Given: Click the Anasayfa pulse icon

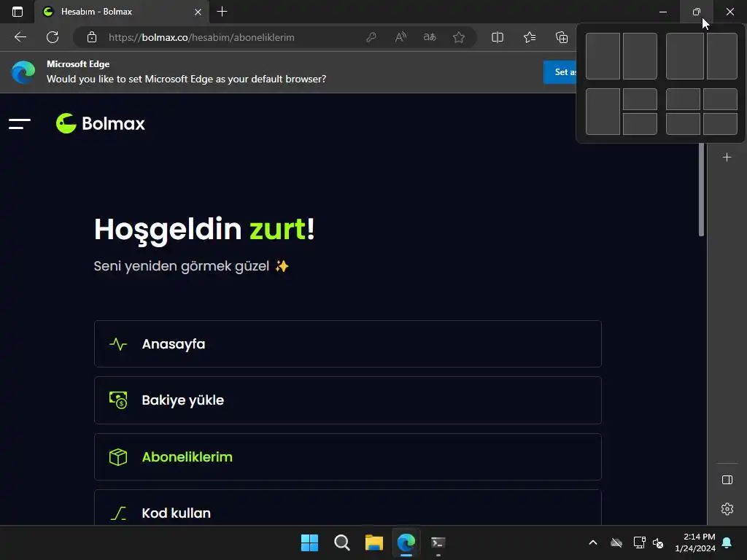Looking at the screenshot, I should click(118, 344).
